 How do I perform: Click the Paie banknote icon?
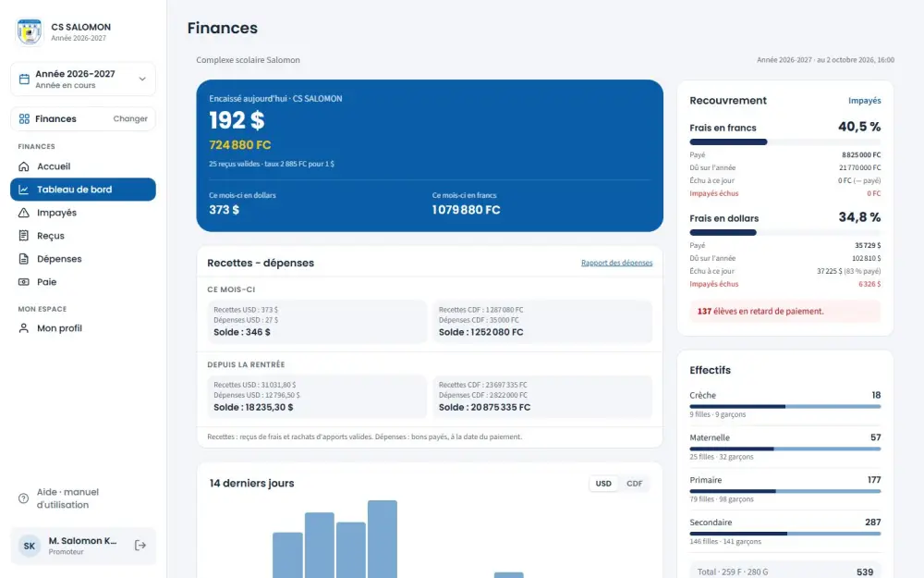coord(24,282)
